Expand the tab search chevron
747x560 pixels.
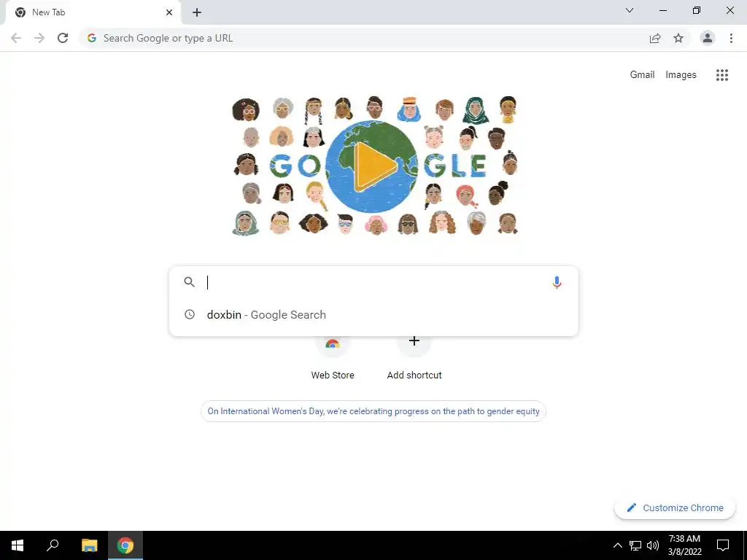(x=630, y=10)
